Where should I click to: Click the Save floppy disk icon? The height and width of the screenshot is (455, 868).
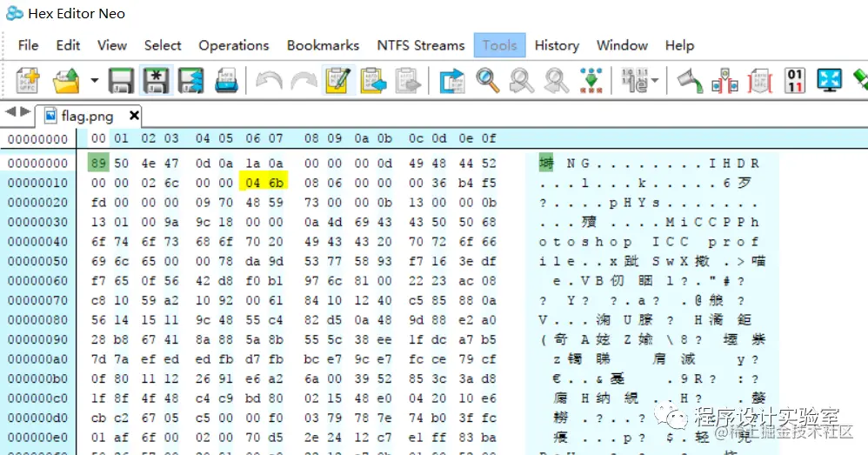pos(121,81)
